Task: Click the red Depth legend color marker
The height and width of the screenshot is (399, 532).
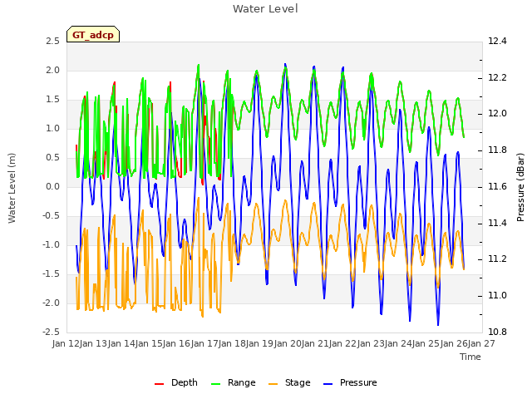Action: pos(159,384)
